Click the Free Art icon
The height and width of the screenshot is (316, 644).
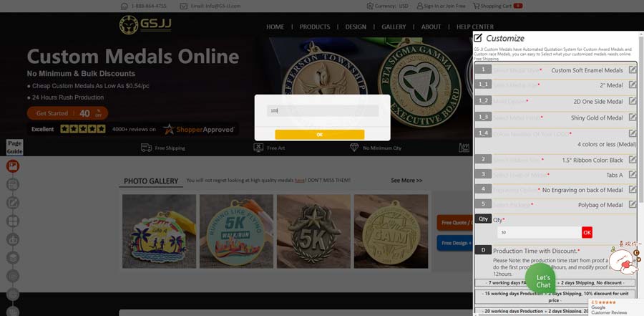pos(258,148)
